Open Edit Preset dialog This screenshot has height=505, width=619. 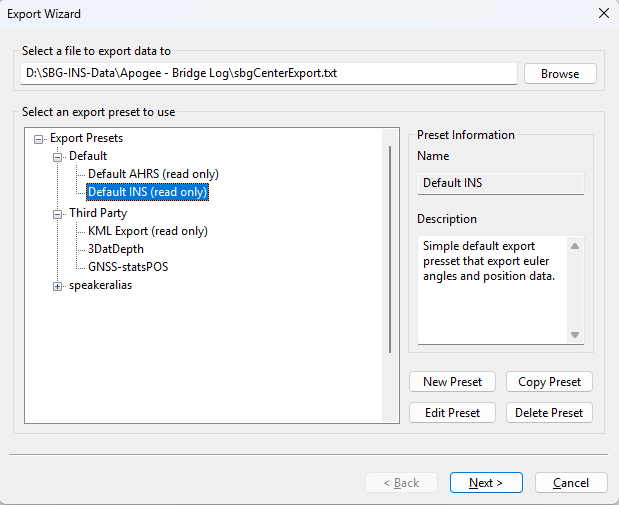tap(452, 412)
